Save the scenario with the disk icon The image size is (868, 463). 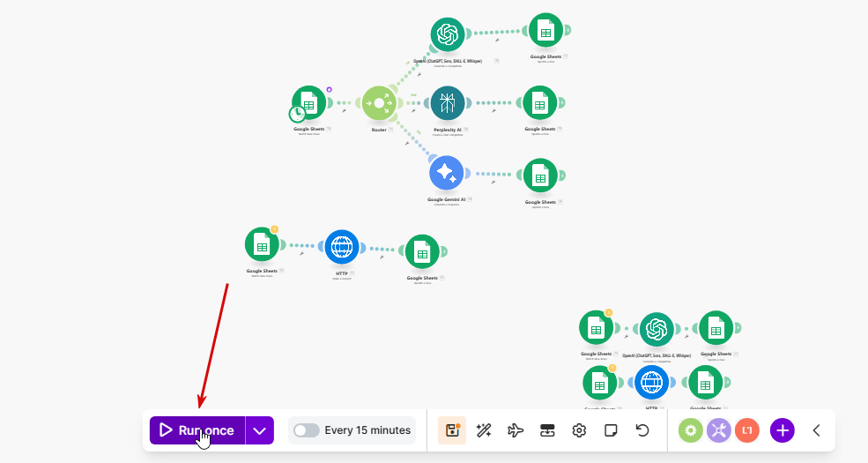pyautogui.click(x=452, y=430)
